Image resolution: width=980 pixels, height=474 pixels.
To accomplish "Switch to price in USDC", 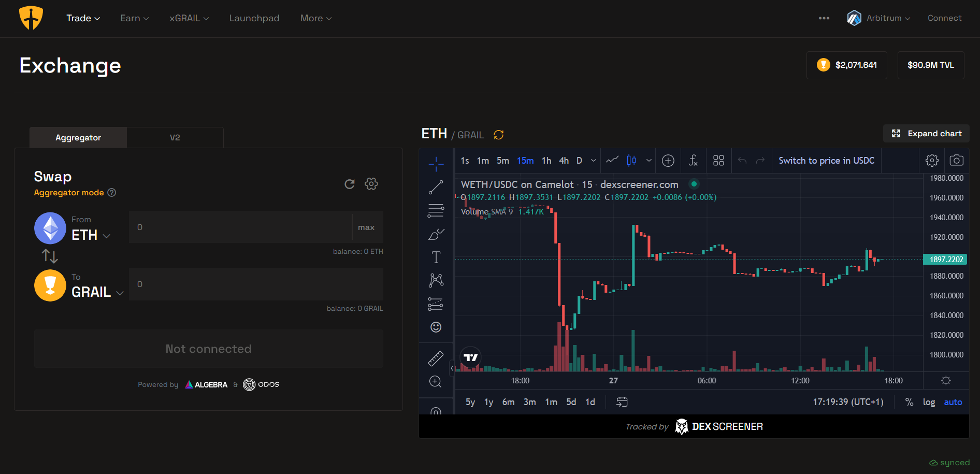I will coord(826,161).
